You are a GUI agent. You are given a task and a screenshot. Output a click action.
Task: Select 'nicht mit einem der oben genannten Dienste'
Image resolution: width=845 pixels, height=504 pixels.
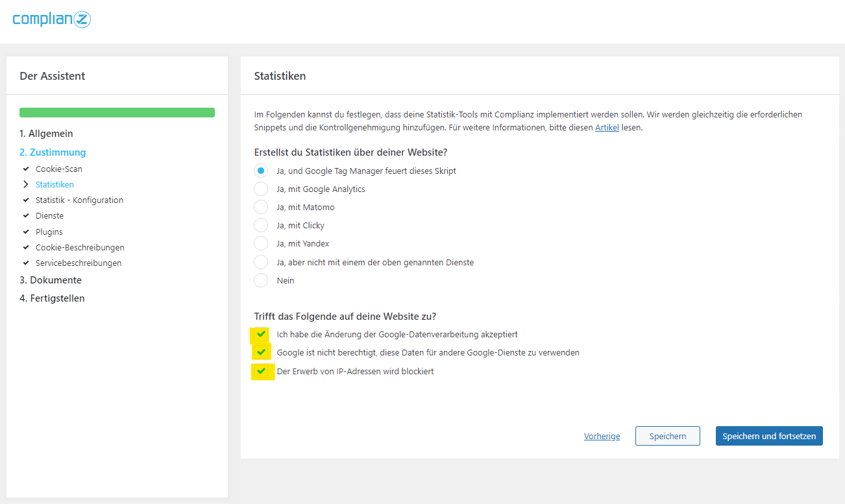pyautogui.click(x=261, y=262)
